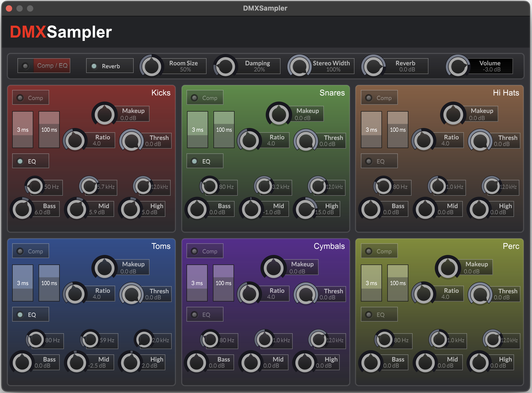Screen dimensions: 532x393
Task: Click the Toms 2.0 kHz frequency knob
Action: click(x=144, y=339)
